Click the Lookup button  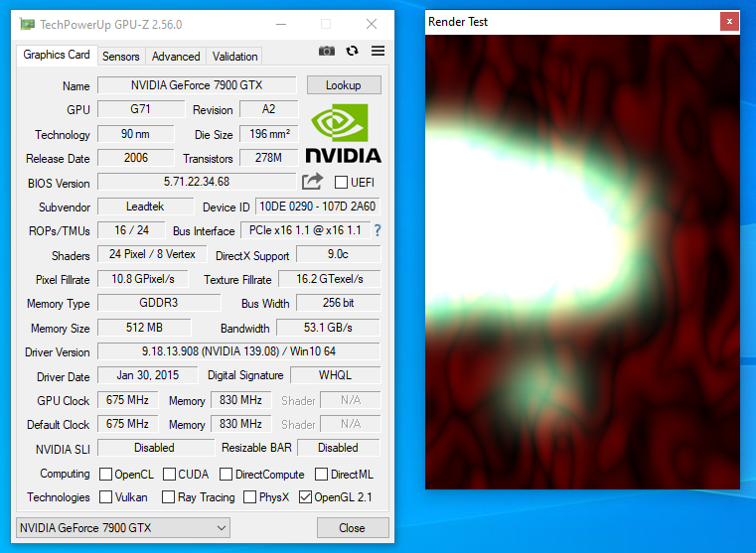(x=344, y=85)
